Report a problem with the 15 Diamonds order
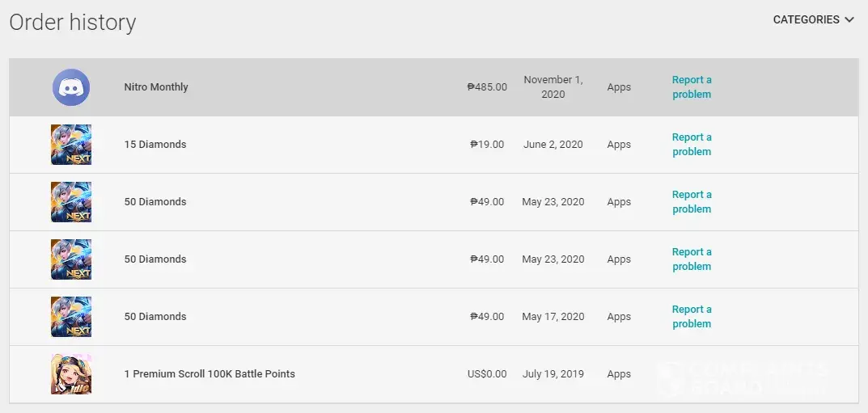Image resolution: width=868 pixels, height=413 pixels. click(692, 145)
